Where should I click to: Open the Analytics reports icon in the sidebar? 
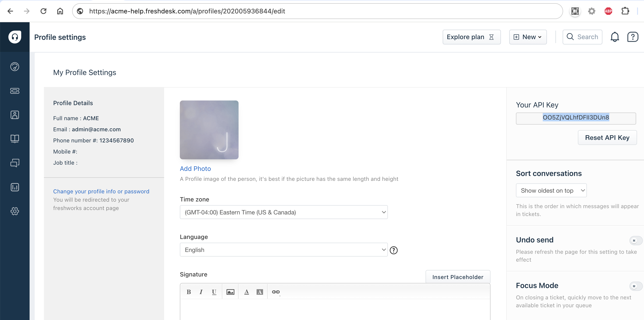tap(15, 187)
